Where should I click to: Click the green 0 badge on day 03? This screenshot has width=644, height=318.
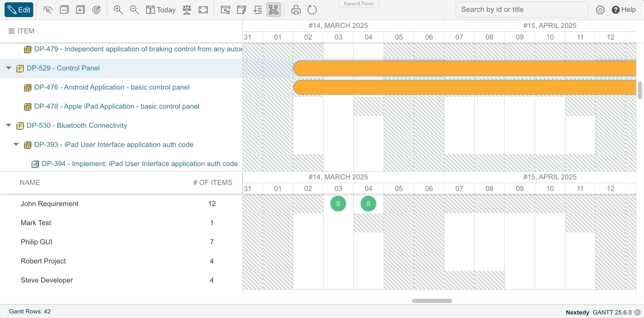point(338,204)
